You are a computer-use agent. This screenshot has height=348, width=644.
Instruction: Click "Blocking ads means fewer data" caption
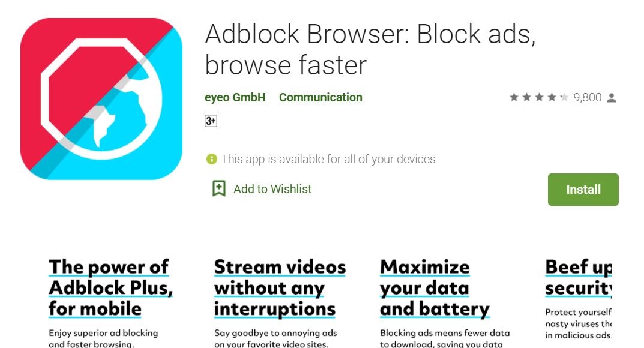pos(445,333)
